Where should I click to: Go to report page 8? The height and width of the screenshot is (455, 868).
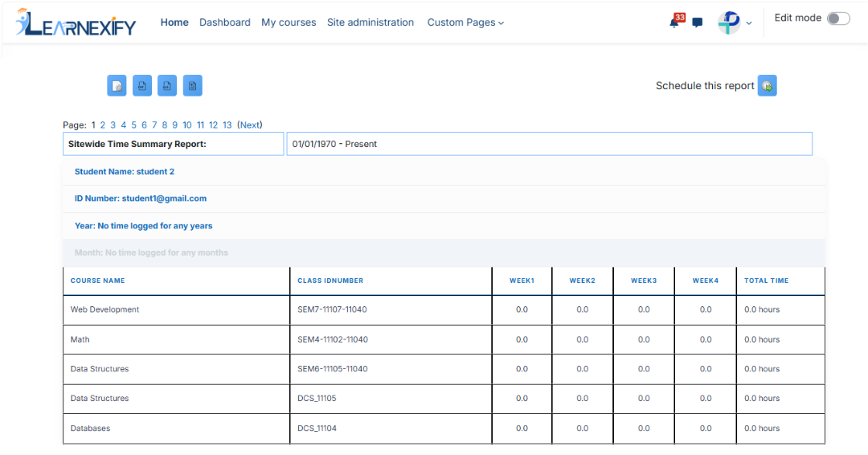click(165, 125)
